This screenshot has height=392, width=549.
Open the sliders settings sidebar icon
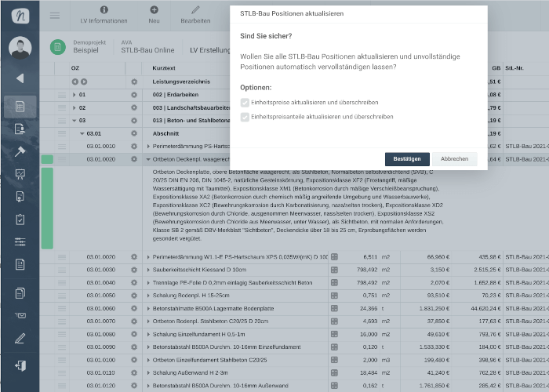(x=20, y=241)
